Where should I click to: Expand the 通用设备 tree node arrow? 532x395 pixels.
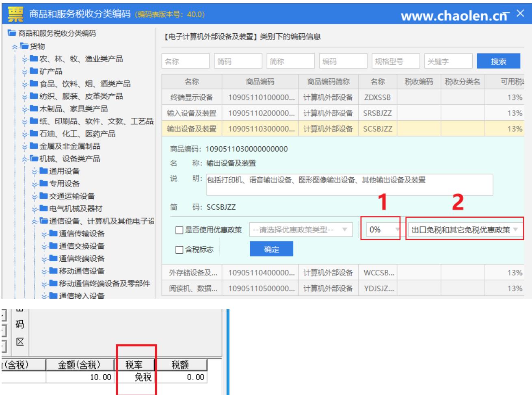coord(35,171)
